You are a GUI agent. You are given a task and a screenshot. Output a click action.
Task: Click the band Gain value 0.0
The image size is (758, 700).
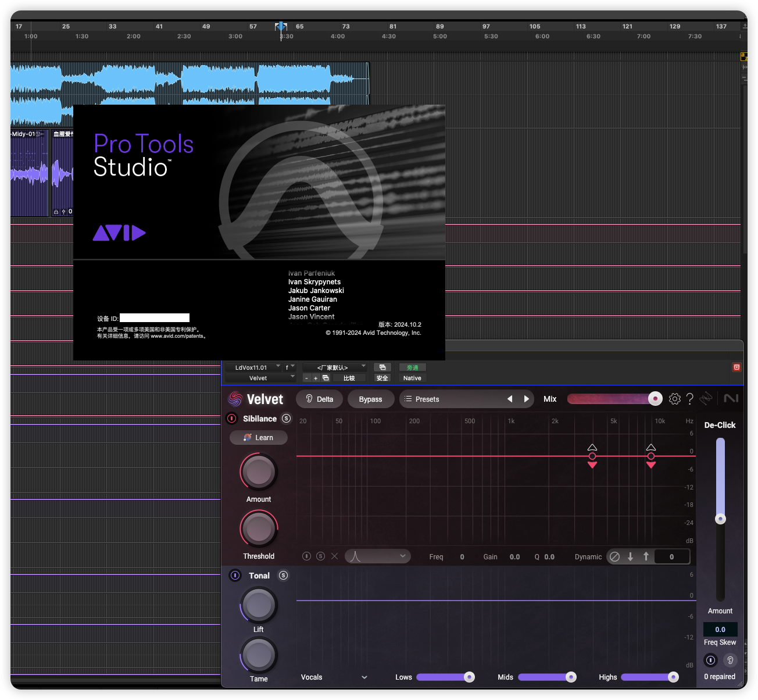514,556
